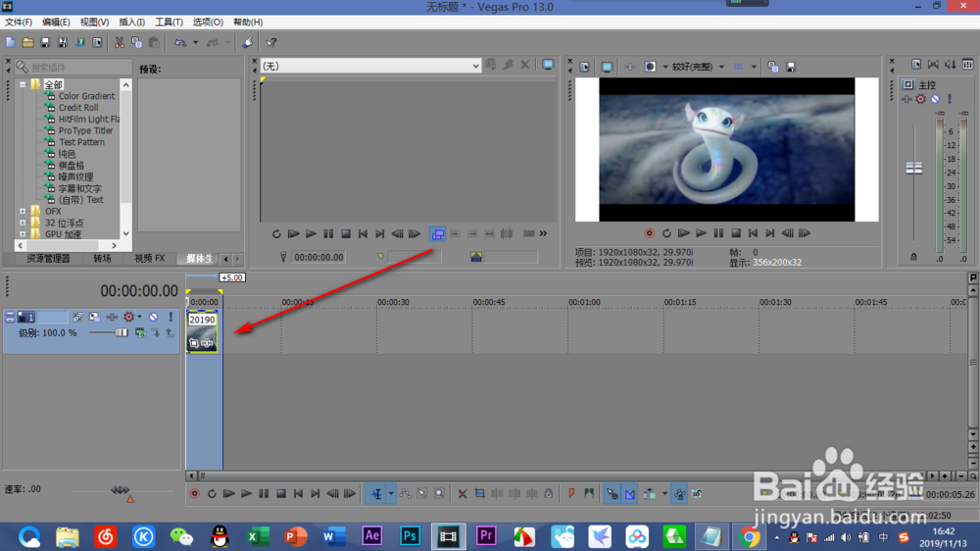Screen dimensions: 980x551
Task: Click the New project icon in toolbar
Action: click(x=11, y=42)
